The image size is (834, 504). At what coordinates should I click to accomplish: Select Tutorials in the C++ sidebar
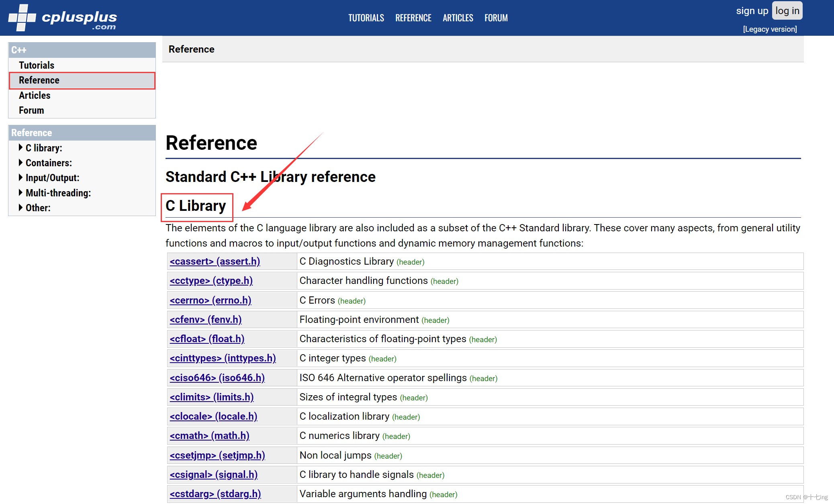pyautogui.click(x=36, y=65)
